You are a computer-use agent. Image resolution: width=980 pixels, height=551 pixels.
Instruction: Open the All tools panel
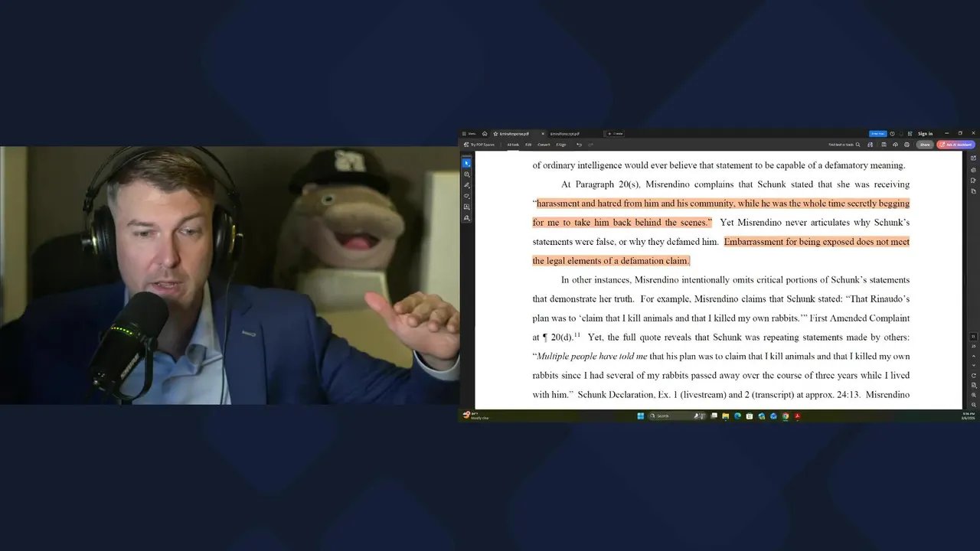pos(513,145)
